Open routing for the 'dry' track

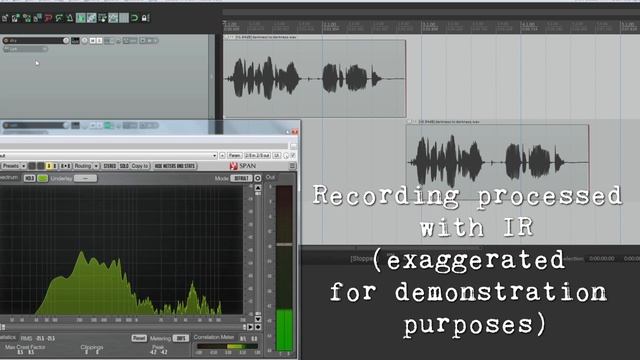pyautogui.click(x=75, y=40)
